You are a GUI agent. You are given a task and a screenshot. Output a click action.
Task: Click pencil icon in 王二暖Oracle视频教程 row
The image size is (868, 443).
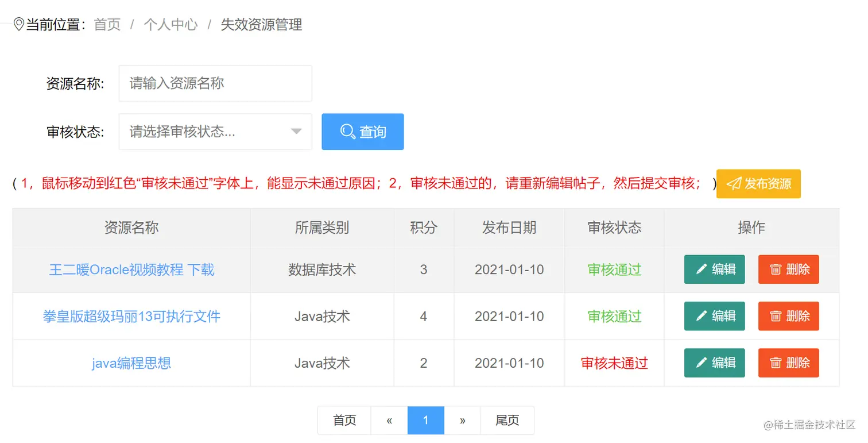pos(701,269)
